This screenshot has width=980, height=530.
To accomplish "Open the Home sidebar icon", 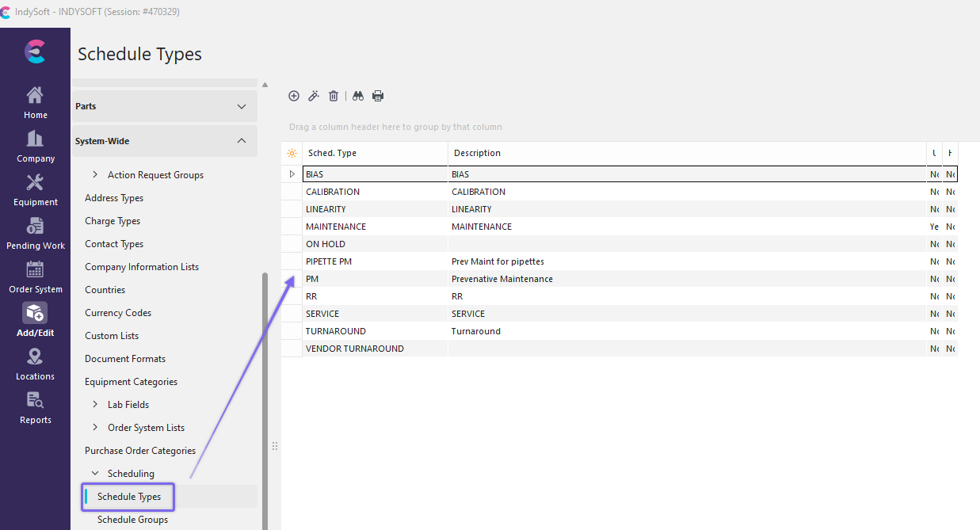I will (35, 102).
